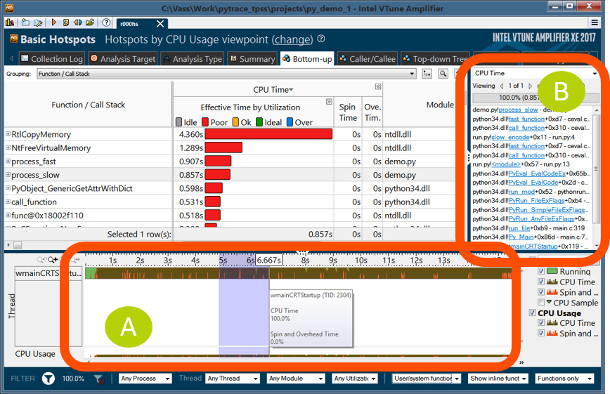Screen dimensions: 610x394
Task: Open the Help question mark icon
Action: [x=106, y=23]
